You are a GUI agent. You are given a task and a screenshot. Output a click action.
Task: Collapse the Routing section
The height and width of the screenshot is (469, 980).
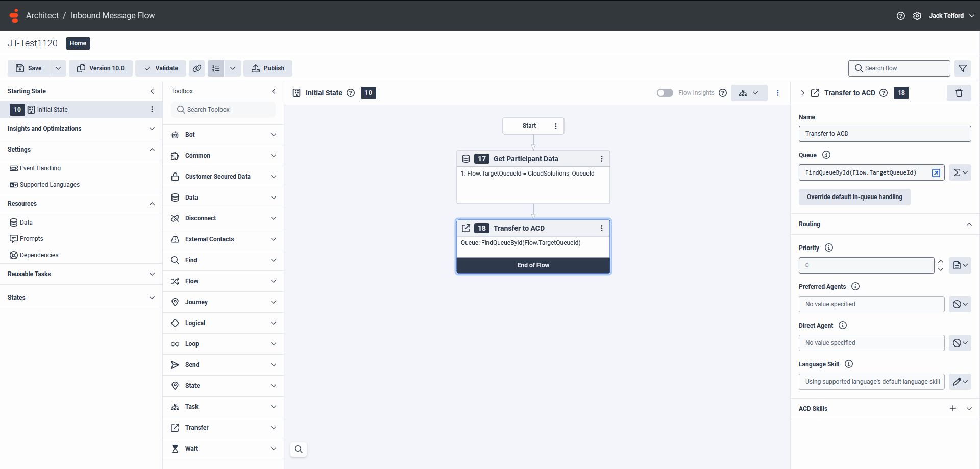tap(969, 224)
